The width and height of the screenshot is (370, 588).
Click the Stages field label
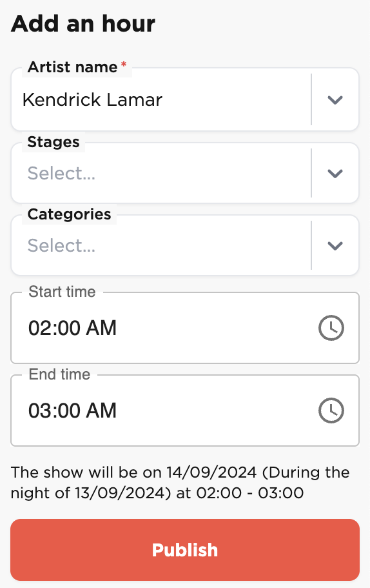point(54,142)
